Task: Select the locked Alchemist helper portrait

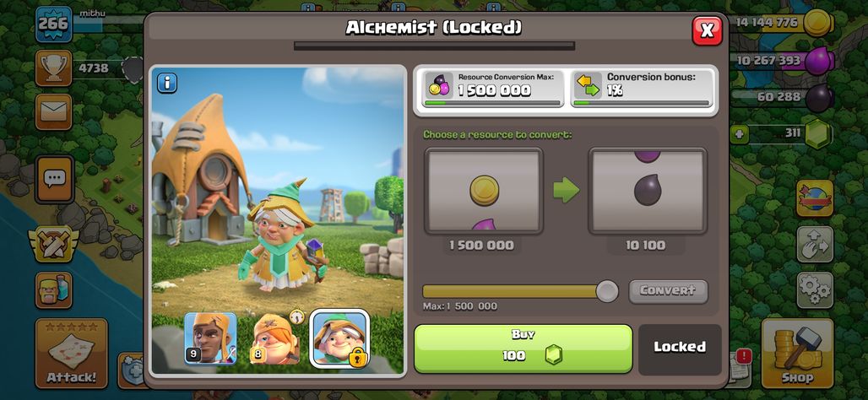Action: click(x=339, y=338)
